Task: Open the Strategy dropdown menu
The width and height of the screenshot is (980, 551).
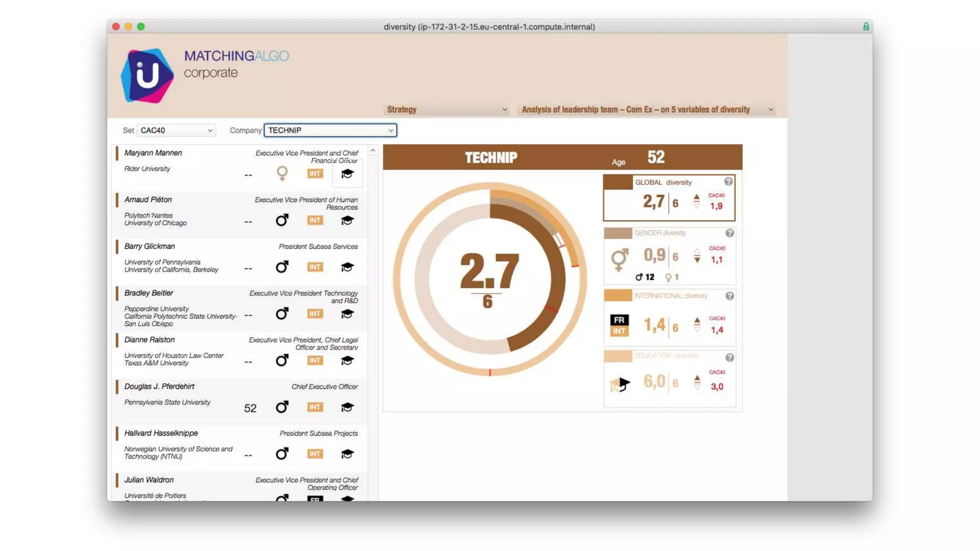Action: pos(446,110)
